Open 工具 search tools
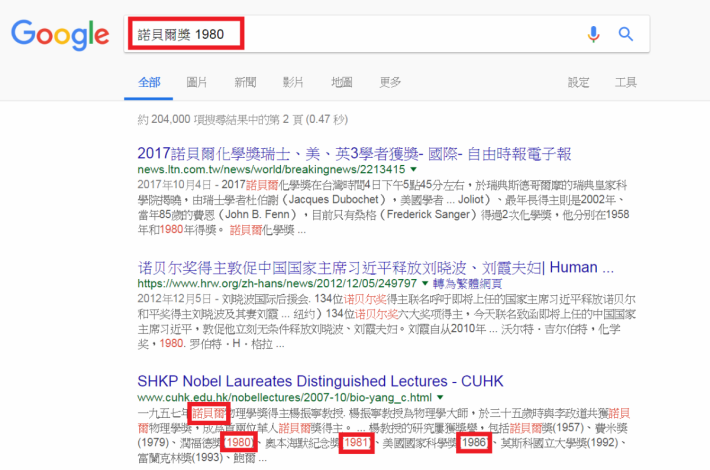This screenshot has width=710, height=470. tap(626, 82)
